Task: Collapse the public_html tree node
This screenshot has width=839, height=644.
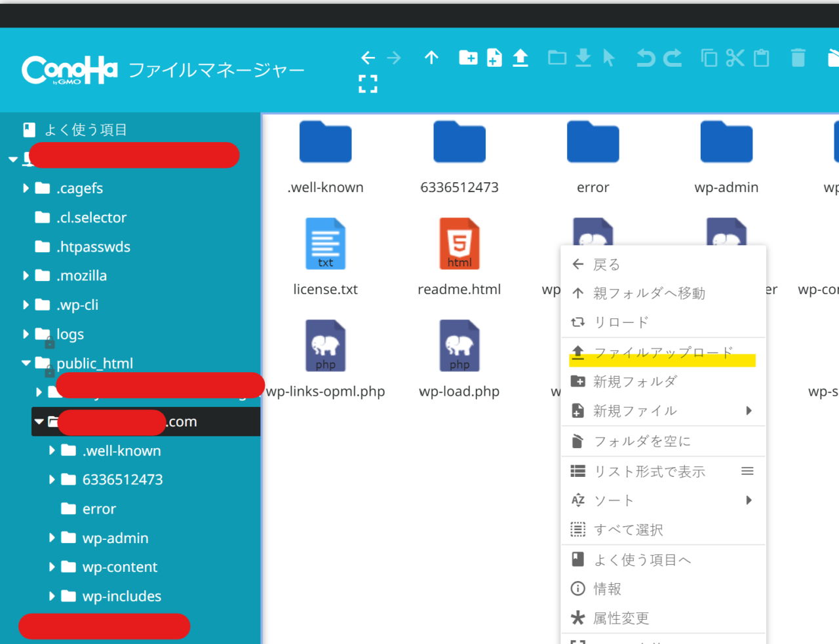Action: (x=26, y=363)
